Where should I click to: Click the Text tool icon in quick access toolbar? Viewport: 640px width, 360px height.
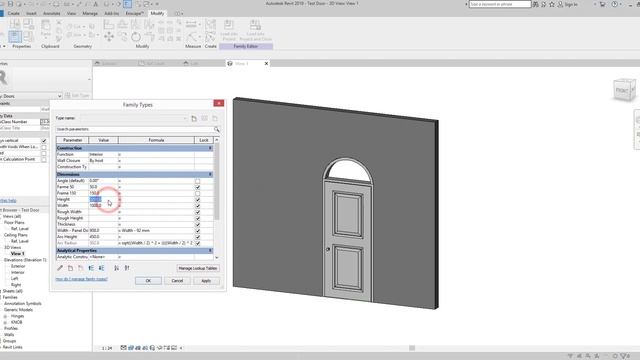[x=96, y=4]
